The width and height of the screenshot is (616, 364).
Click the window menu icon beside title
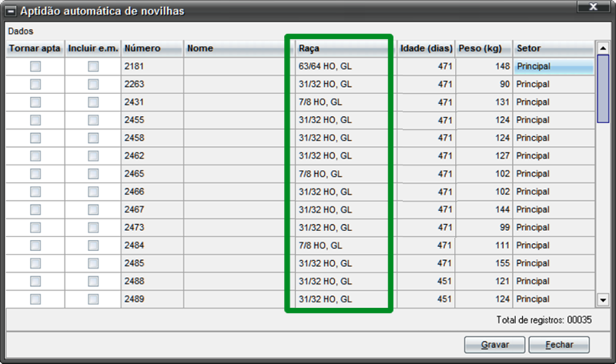click(x=11, y=12)
